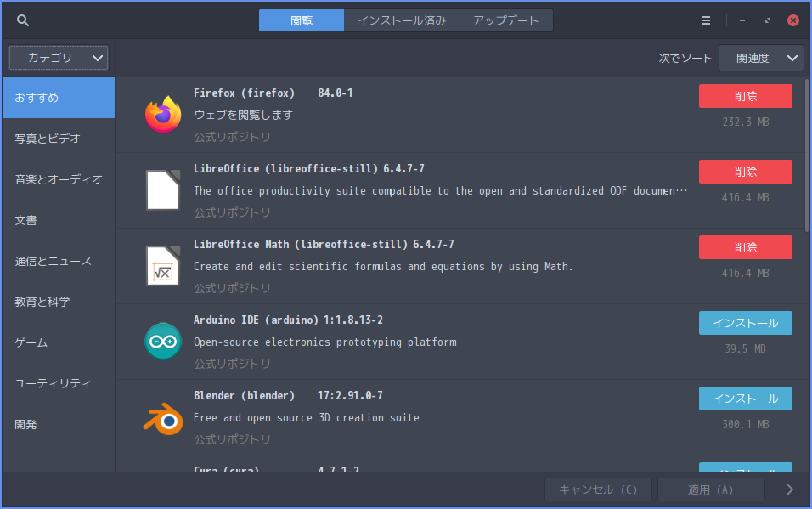Image resolution: width=812 pixels, height=509 pixels.
Task: Click 削除 to remove Firefox
Action: click(745, 96)
